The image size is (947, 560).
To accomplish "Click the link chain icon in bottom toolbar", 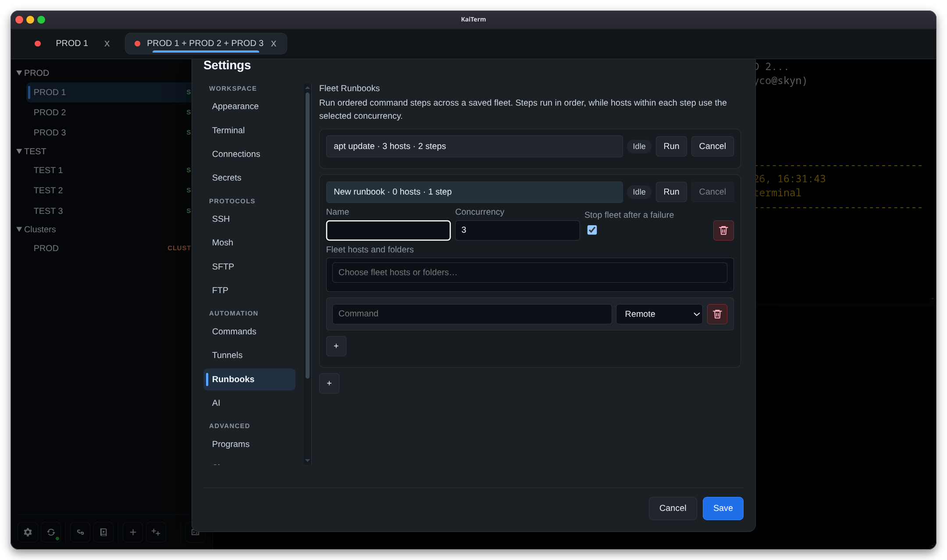I will [x=80, y=532].
